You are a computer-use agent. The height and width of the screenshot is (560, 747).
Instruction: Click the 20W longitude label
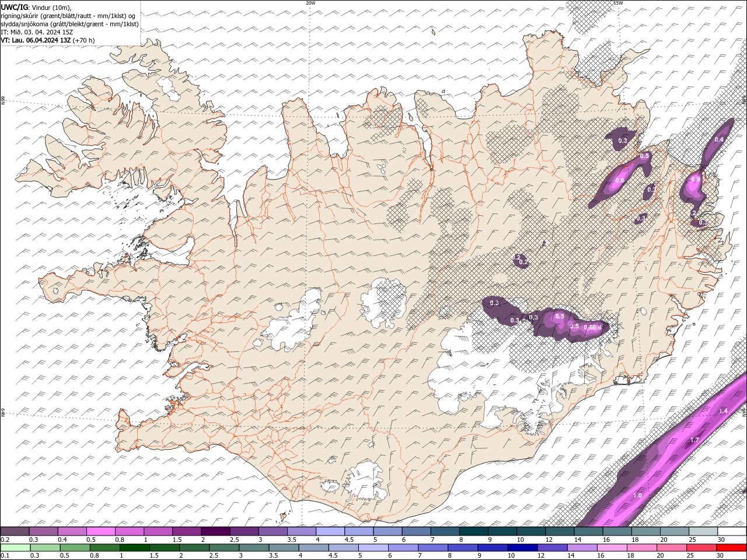[x=310, y=3]
